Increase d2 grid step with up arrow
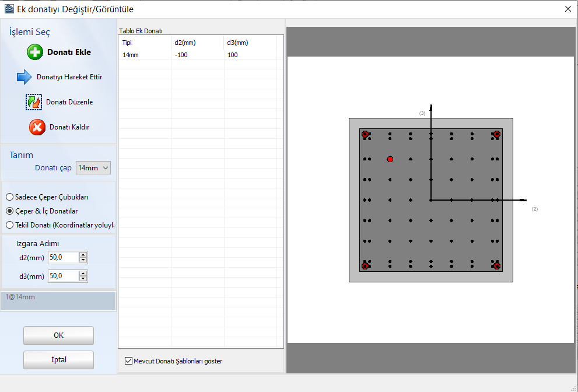 pos(83,255)
